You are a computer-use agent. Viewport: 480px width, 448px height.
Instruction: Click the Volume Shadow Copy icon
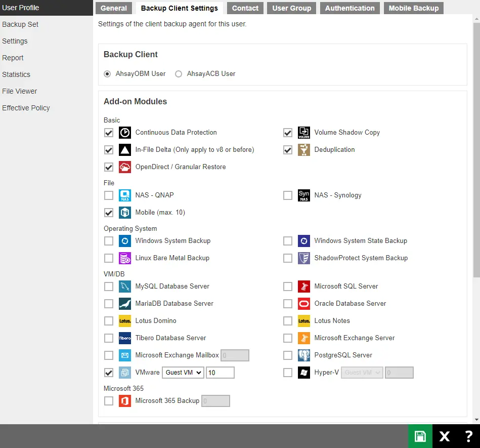303,133
